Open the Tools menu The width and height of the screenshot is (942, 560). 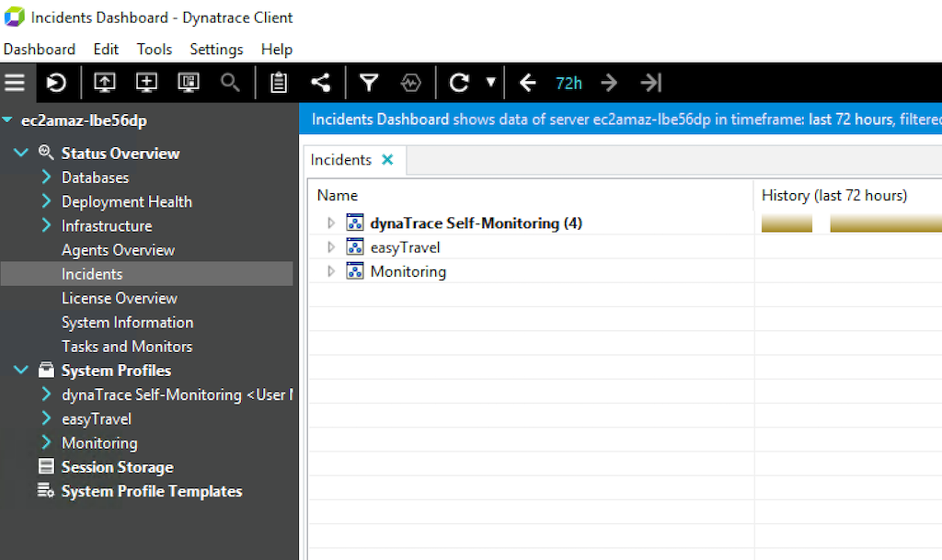pyautogui.click(x=155, y=50)
